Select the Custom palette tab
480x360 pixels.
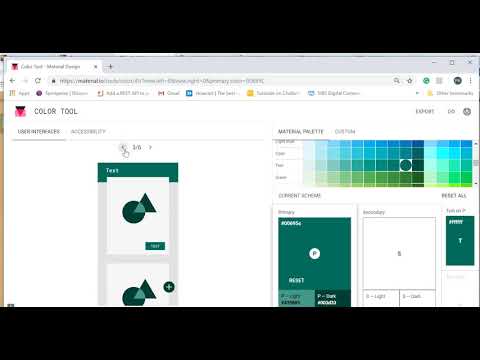(x=345, y=132)
